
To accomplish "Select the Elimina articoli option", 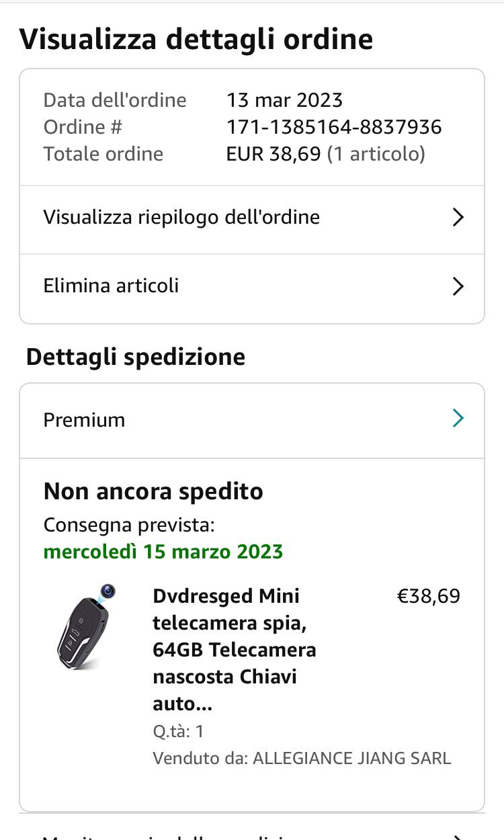I will coord(112,286).
